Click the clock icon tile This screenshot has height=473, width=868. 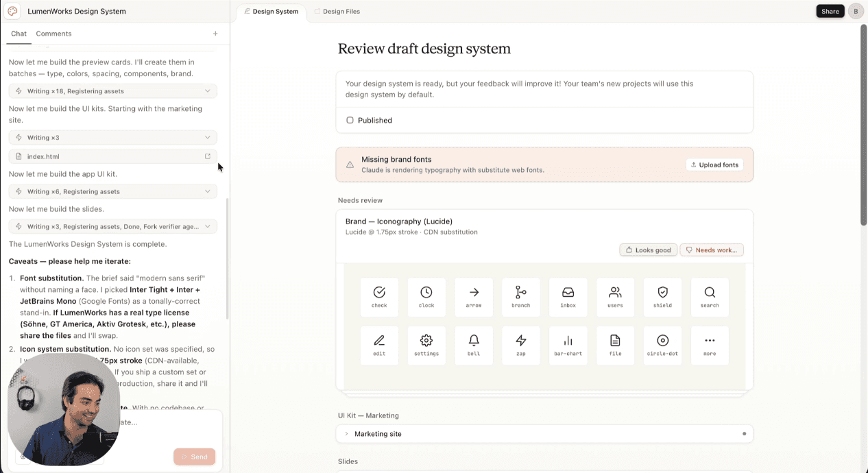tap(426, 296)
